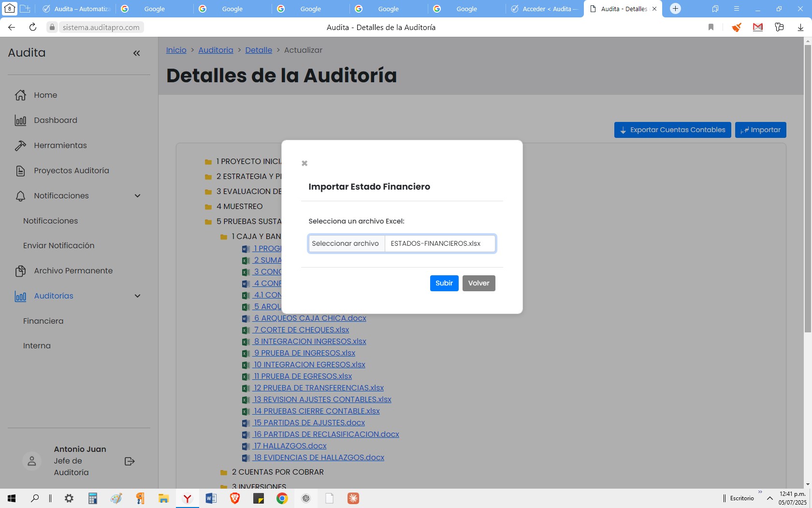Open Gmail icon in browser toolbar
Image resolution: width=812 pixels, height=508 pixels.
coord(757,28)
